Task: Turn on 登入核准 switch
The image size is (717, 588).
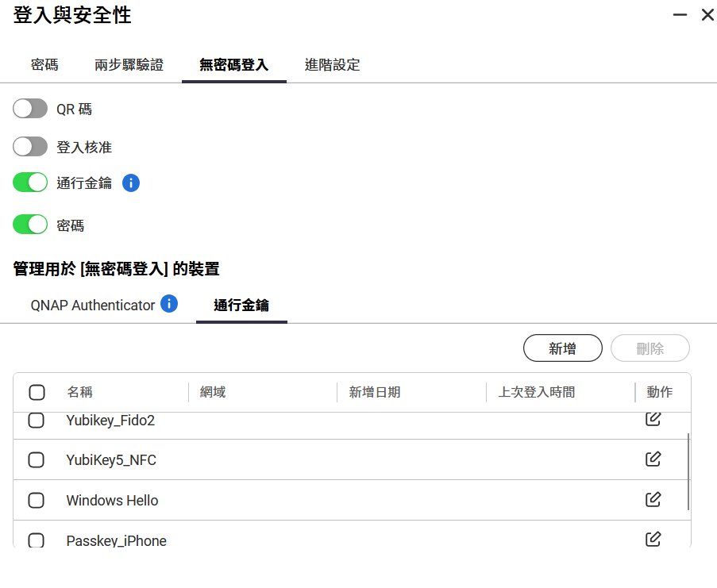Action: 30,147
